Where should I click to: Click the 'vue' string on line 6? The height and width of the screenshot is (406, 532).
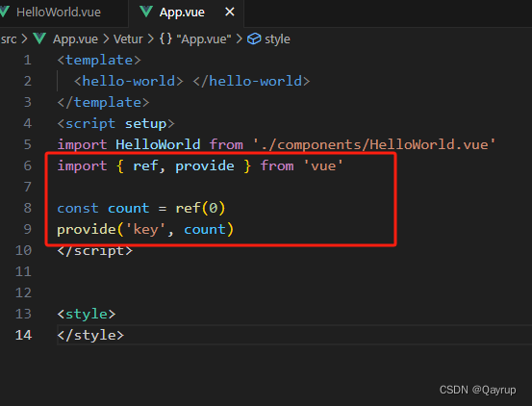323,166
